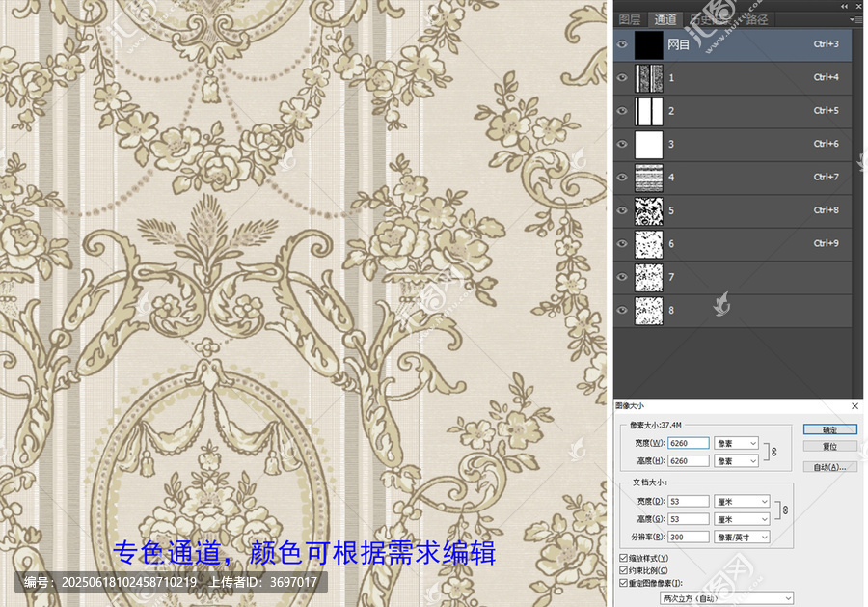Toggle visibility of channel 3
This screenshot has width=868, height=607.
coord(622,144)
